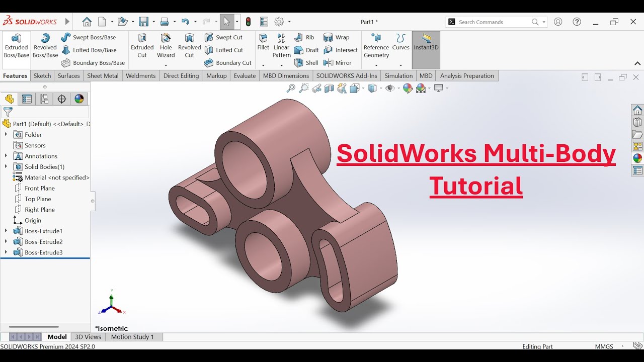This screenshot has width=644, height=362.
Task: Open the Simulation tab
Action: coord(398,76)
